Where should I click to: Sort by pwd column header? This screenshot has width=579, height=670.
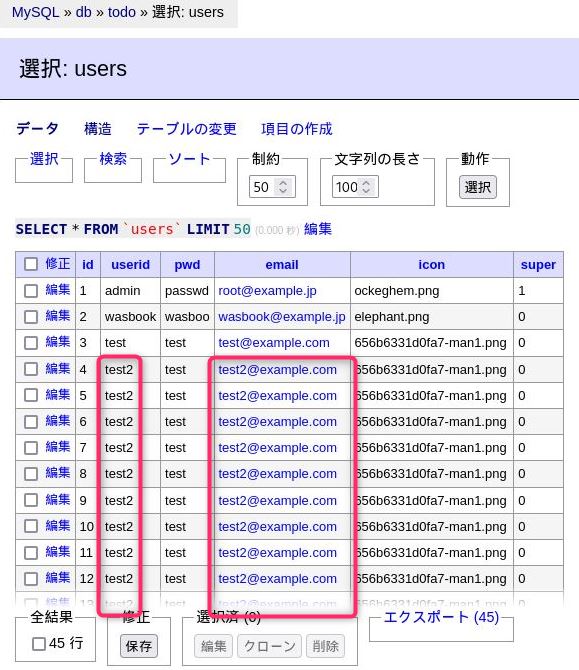tap(187, 264)
